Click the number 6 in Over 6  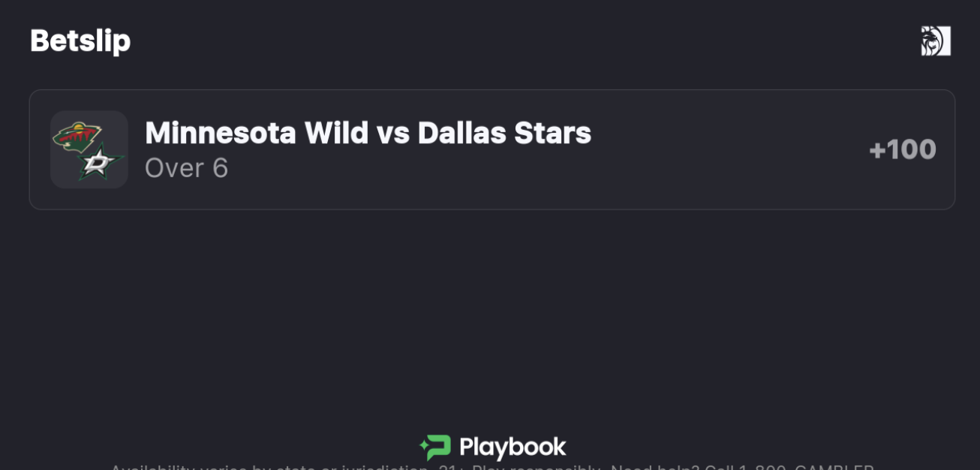220,168
